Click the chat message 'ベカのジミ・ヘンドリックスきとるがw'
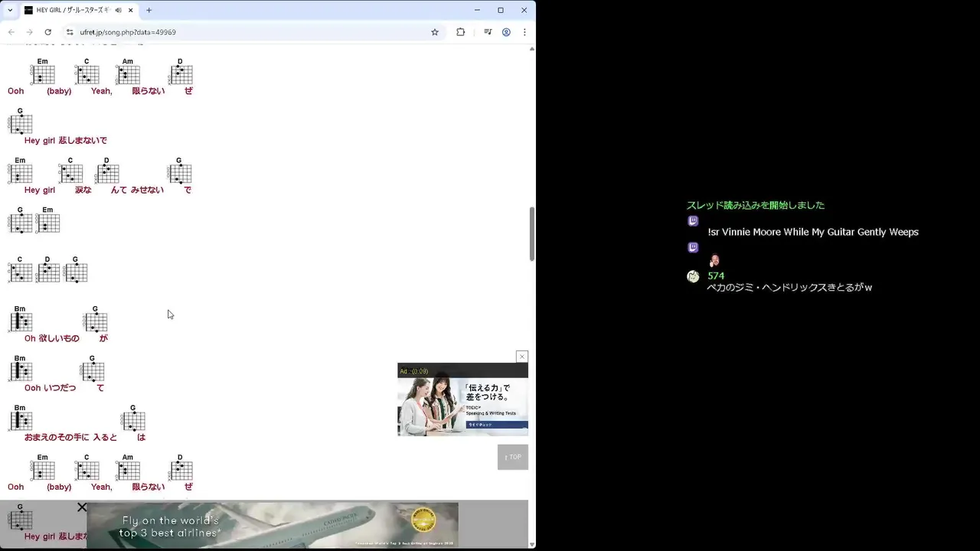 [x=789, y=288]
